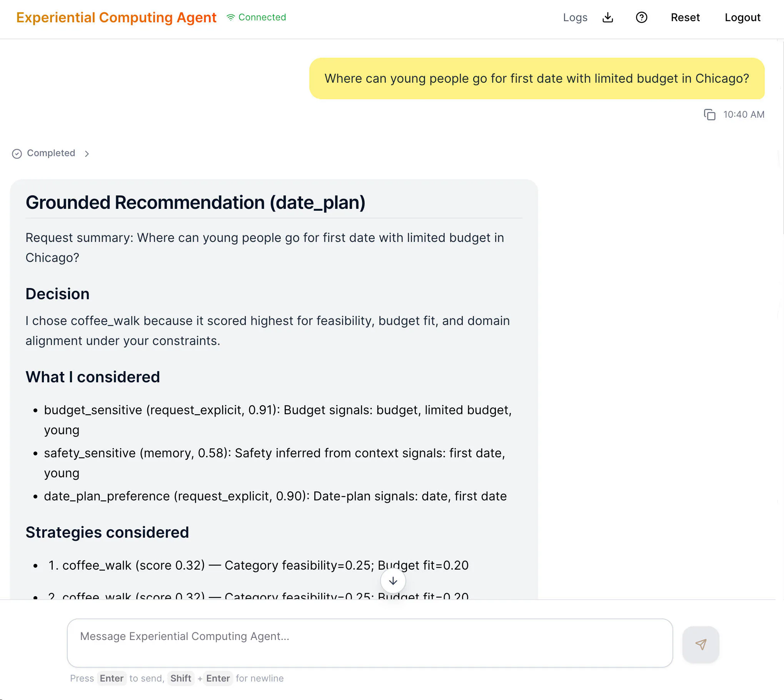Expand the Completed steps chevron
The height and width of the screenshot is (700, 784).
(87, 153)
